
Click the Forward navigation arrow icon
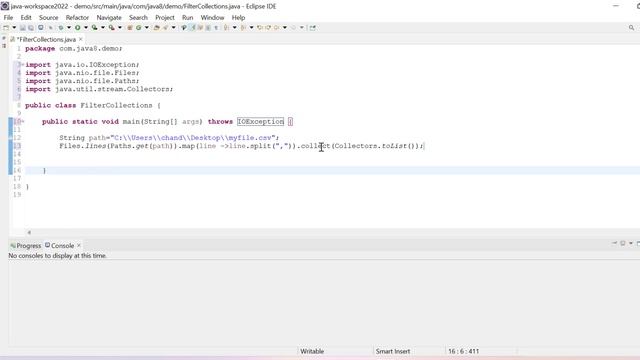(x=293, y=28)
